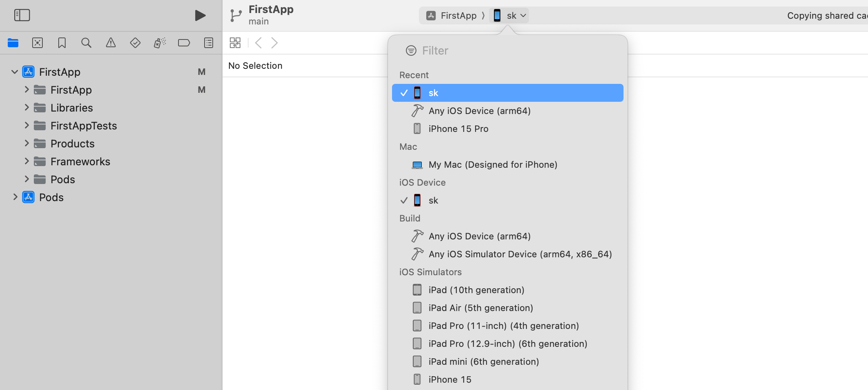
Task: Select the highlighted sk device under Recent
Action: (508, 93)
